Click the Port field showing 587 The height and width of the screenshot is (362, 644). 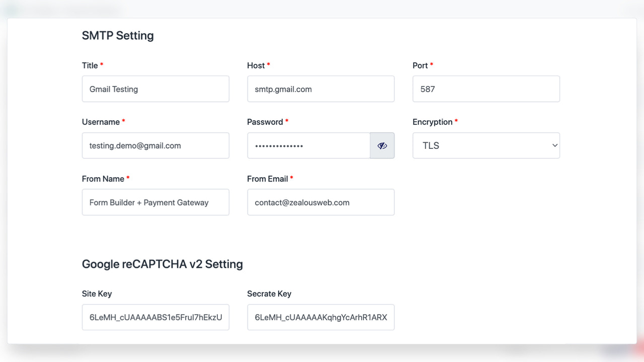[x=486, y=88]
